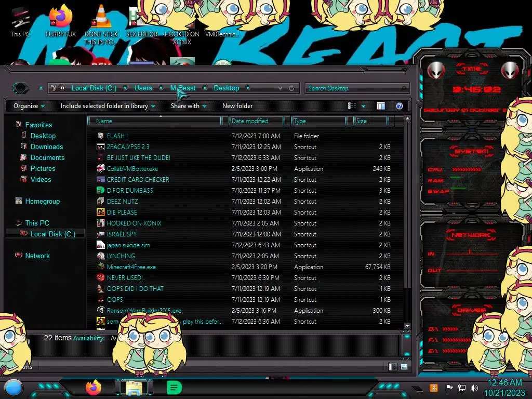Click the change view icon
This screenshot has width=532, height=399.
(352, 106)
